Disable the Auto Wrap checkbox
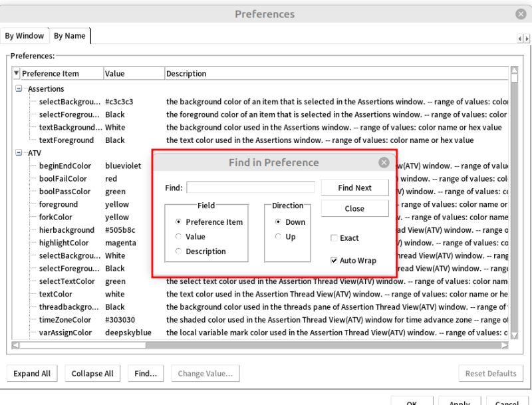 click(x=334, y=261)
